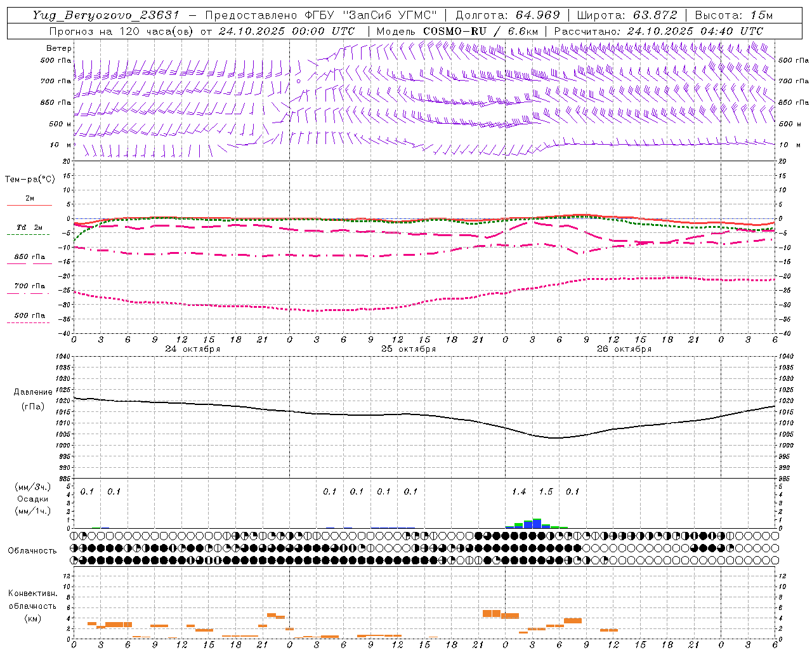Screen dimensions: 812x650
Task: Click the 24 октября date label
Action: [x=193, y=349]
